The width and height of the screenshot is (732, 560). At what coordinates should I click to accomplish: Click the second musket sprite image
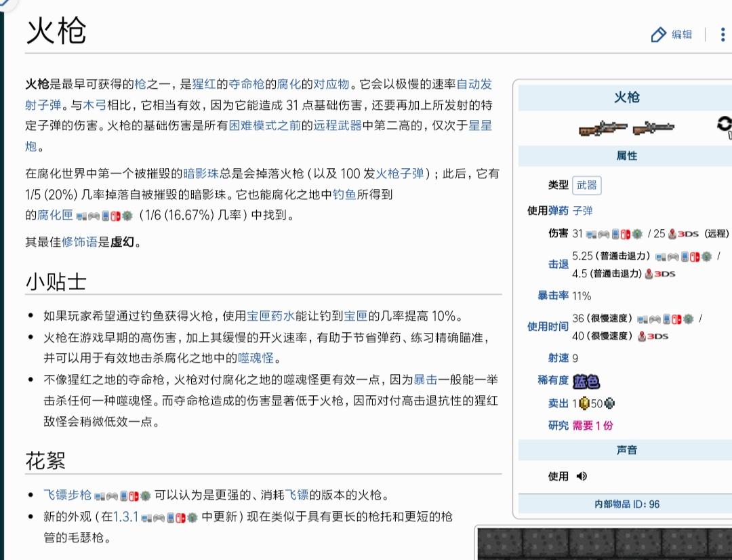[653, 127]
